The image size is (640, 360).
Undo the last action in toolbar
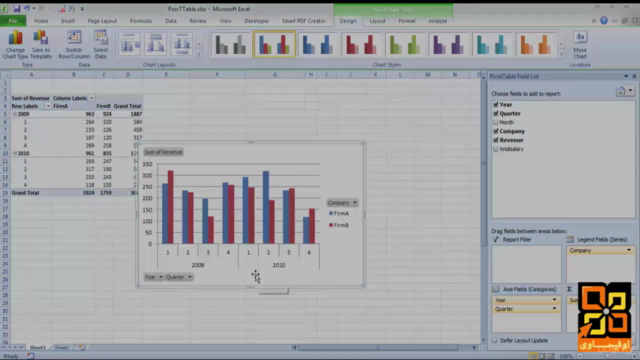27,9
